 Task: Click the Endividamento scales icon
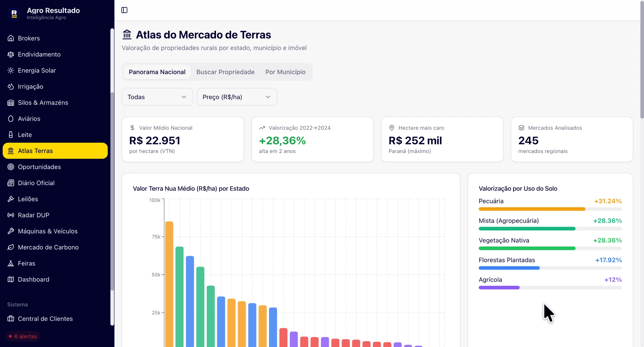(x=11, y=54)
